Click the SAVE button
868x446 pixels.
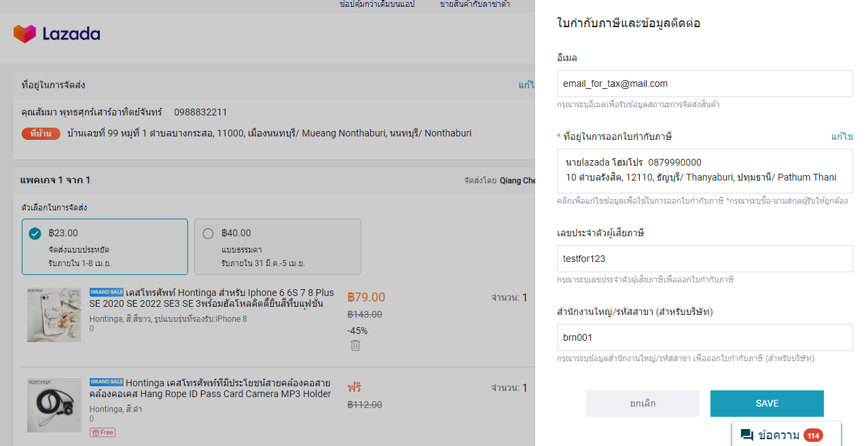coord(767,403)
